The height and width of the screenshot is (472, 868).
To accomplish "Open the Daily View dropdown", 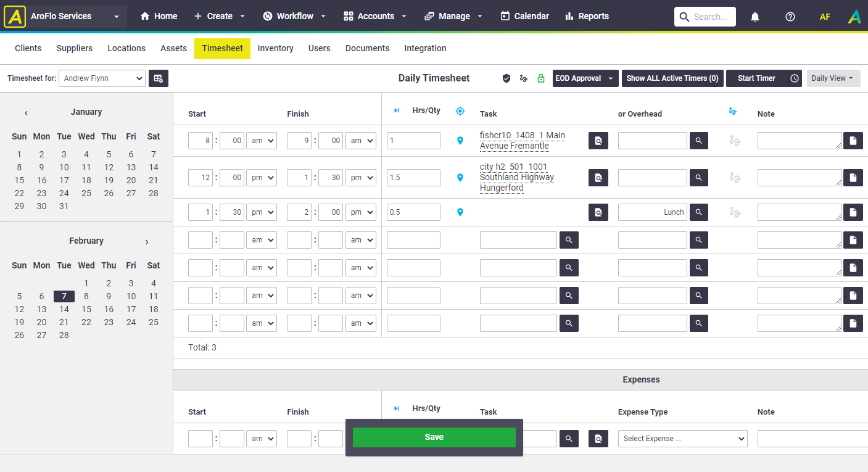I will pos(833,78).
